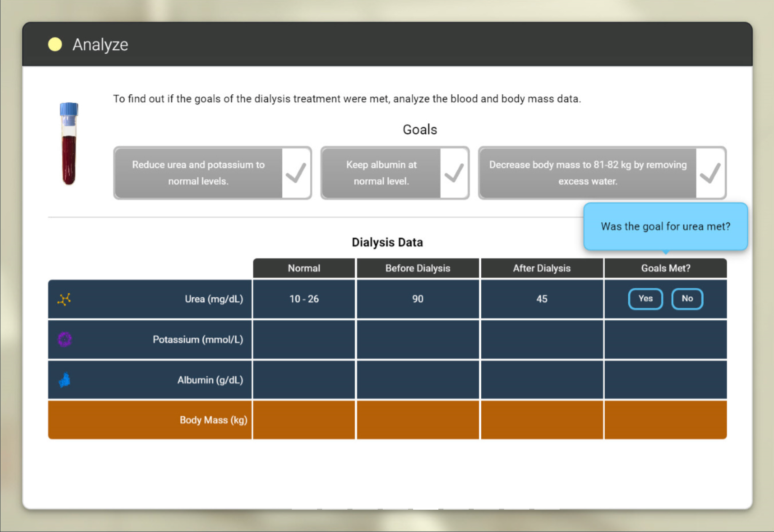Click checkmark on albumin goal
Viewport: 774px width, 532px height.
(x=454, y=173)
